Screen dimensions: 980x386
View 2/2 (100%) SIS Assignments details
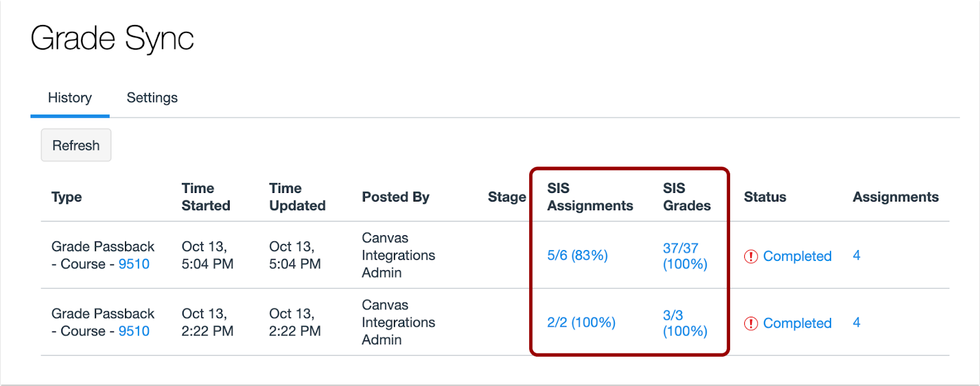click(x=581, y=322)
